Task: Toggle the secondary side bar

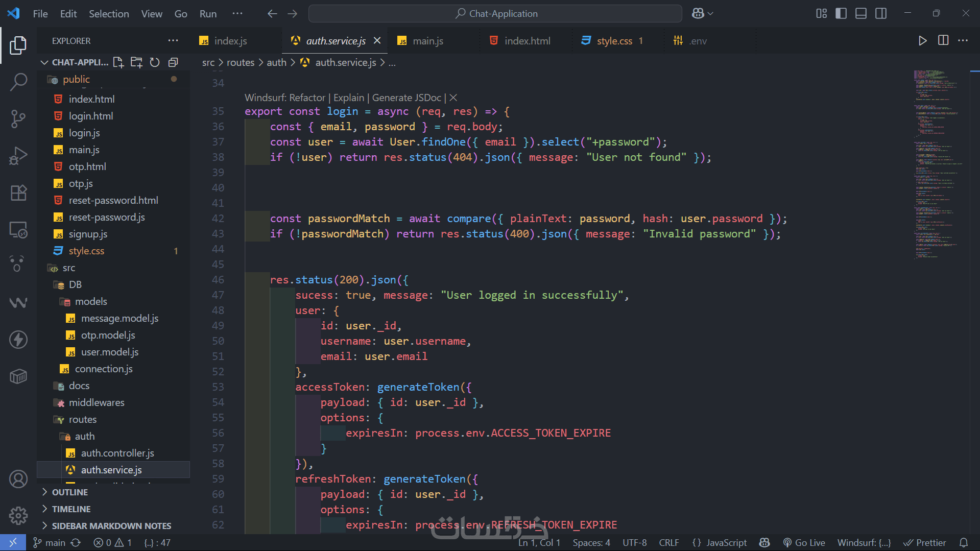Action: coord(881,14)
